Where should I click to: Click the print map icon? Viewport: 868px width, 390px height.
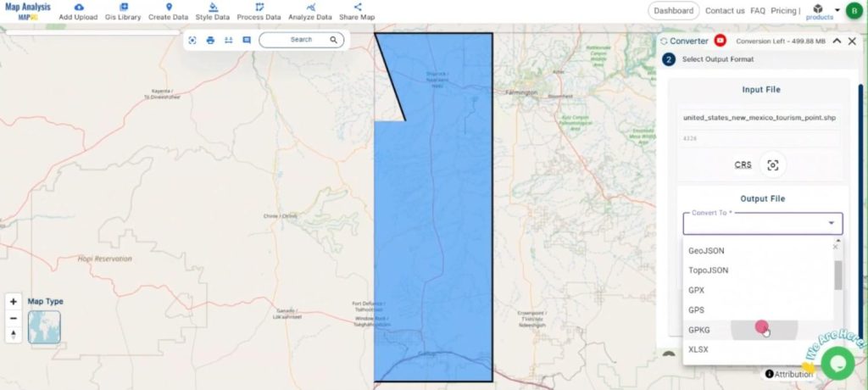click(x=210, y=40)
